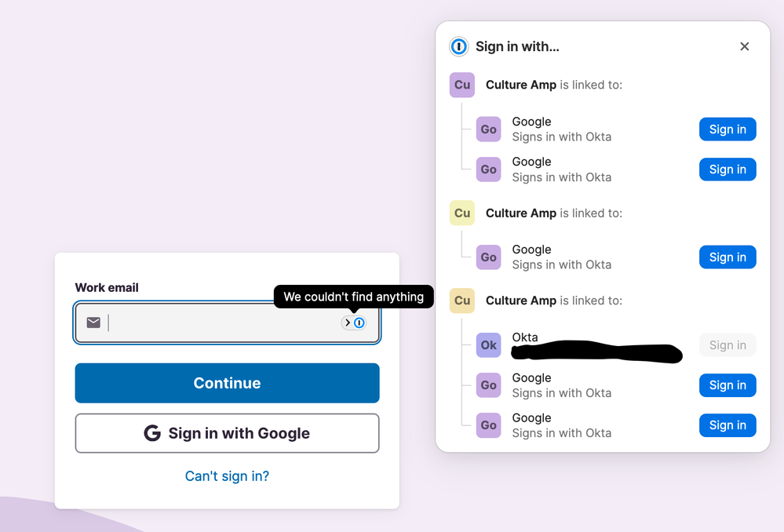Open the 1Password autofill button inside the email field
Viewport: 784px width, 532px height.
click(x=354, y=322)
